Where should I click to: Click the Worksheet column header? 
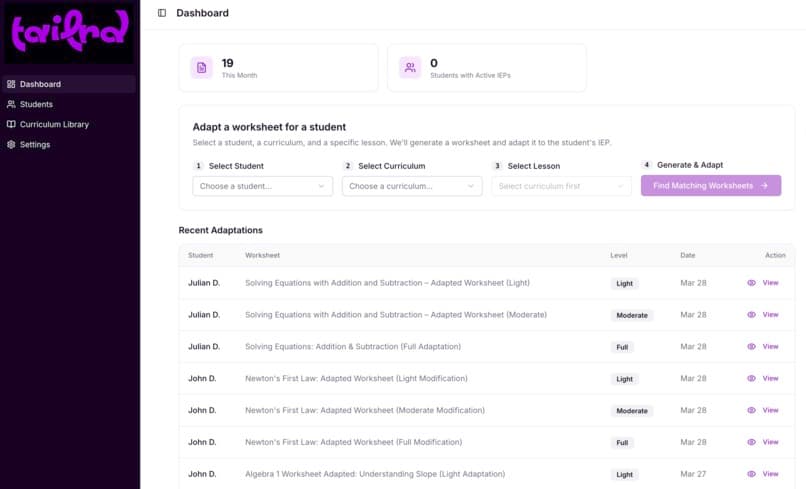263,255
